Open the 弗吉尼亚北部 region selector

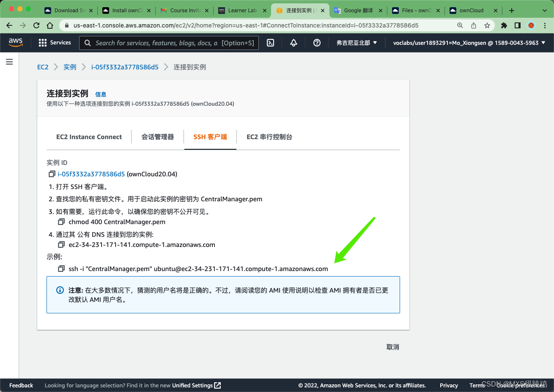pyautogui.click(x=357, y=42)
